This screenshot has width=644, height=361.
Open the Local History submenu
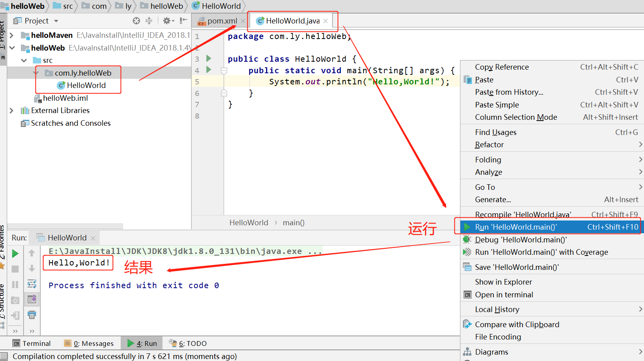(552, 309)
